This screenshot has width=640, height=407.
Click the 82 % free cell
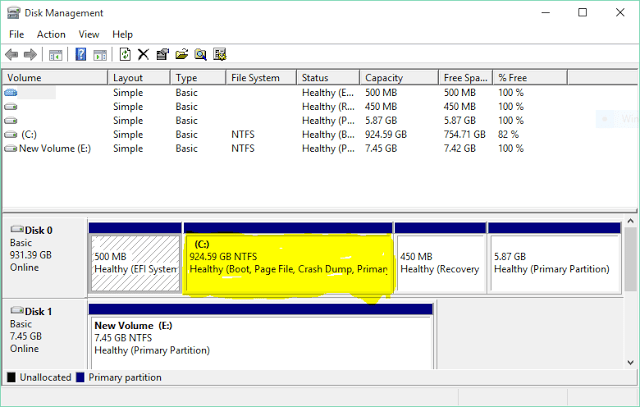tap(508, 134)
